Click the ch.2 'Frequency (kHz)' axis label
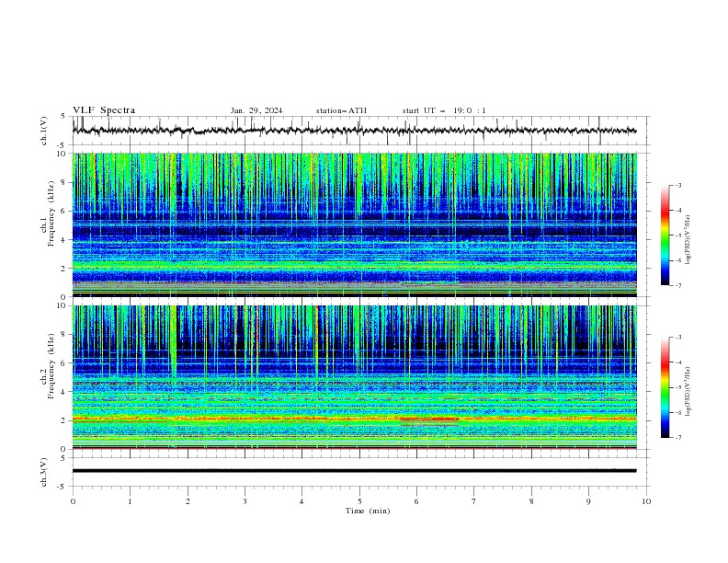 51,366
